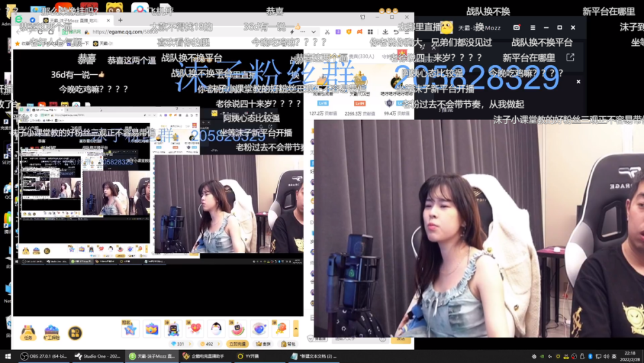This screenshot has height=363, width=644.
Task: Open the 矿工探险 miner adventure icon
Action: click(x=52, y=333)
